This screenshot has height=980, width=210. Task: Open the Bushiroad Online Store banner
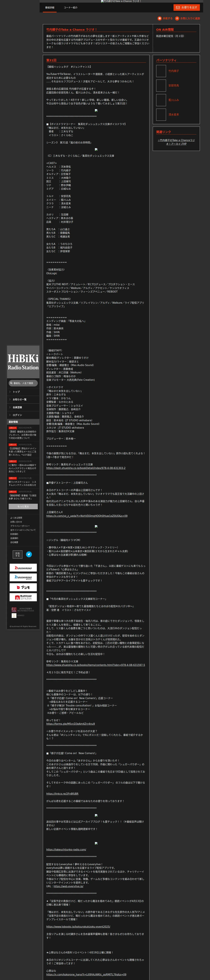tap(23, 597)
